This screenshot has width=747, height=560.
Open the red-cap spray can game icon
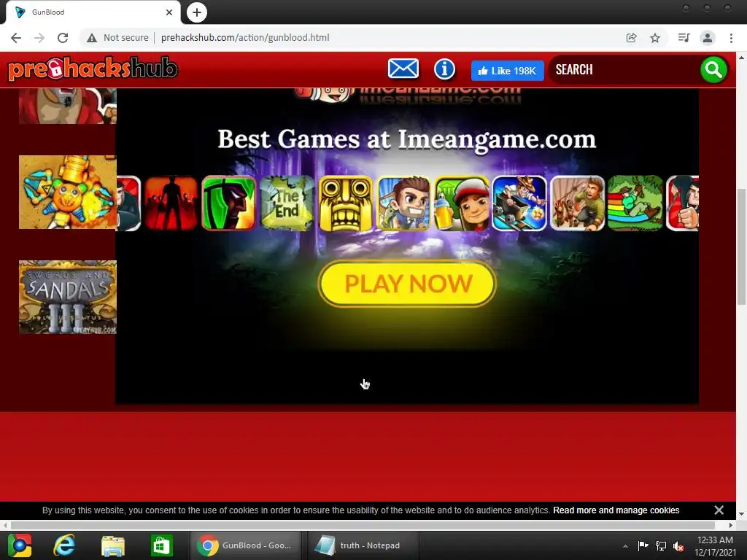coord(462,203)
